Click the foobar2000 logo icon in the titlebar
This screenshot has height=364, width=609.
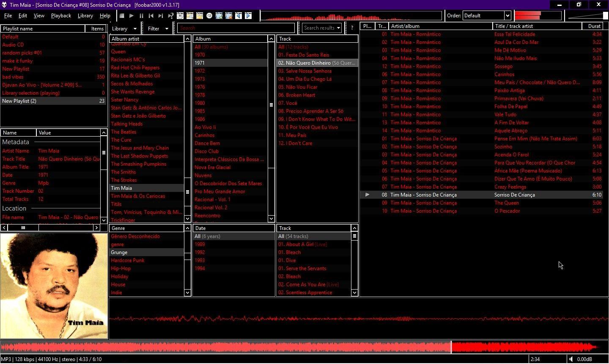tap(4, 5)
